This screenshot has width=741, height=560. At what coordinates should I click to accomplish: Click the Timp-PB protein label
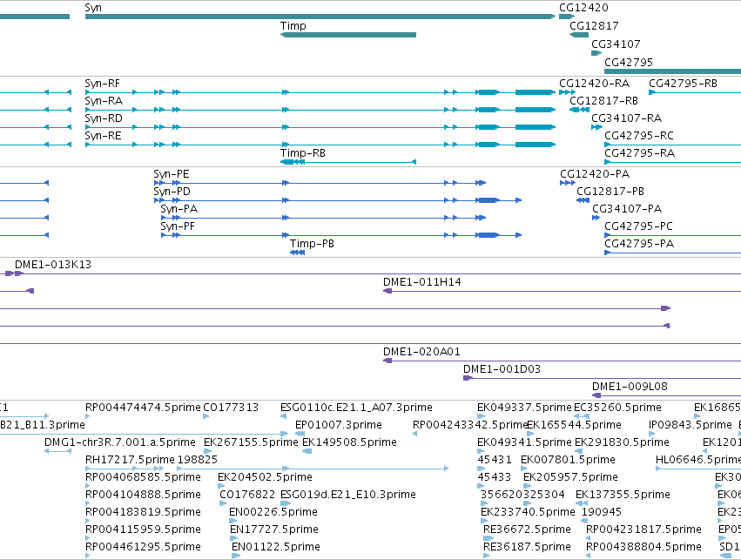312,244
